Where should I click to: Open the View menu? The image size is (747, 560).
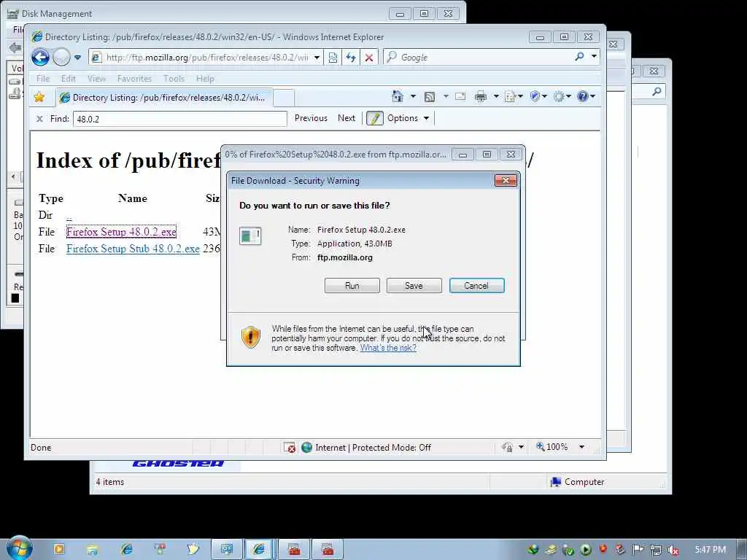(x=96, y=79)
